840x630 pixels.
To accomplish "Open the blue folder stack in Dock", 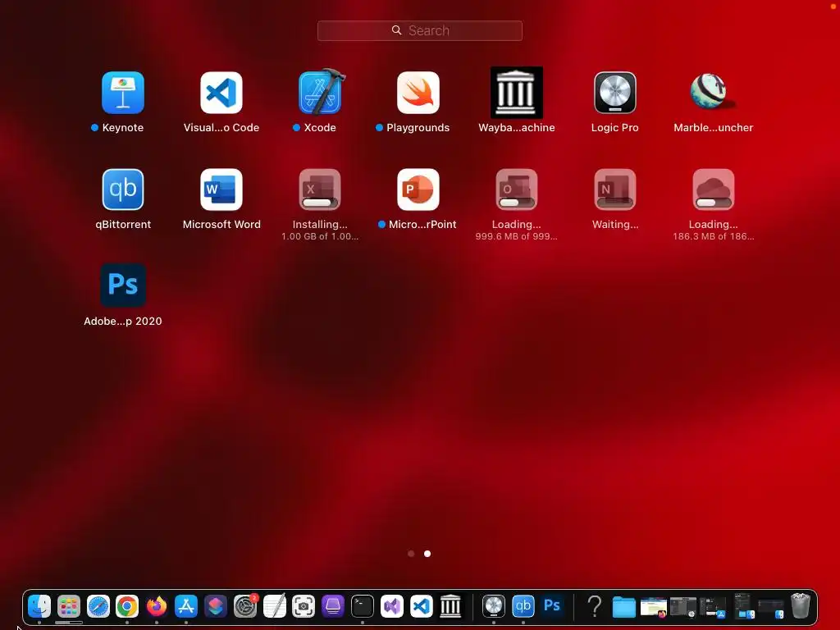I will click(624, 607).
